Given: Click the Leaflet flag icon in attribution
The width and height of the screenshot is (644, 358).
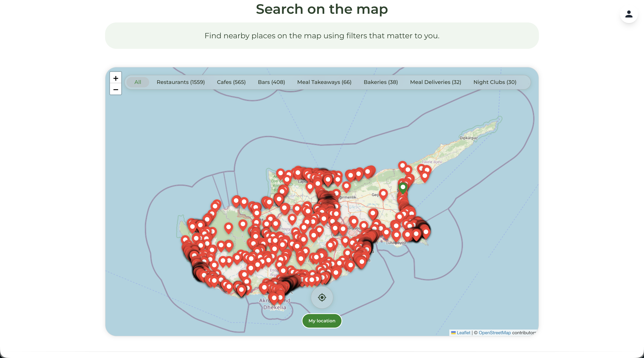Looking at the screenshot, I should 453,333.
